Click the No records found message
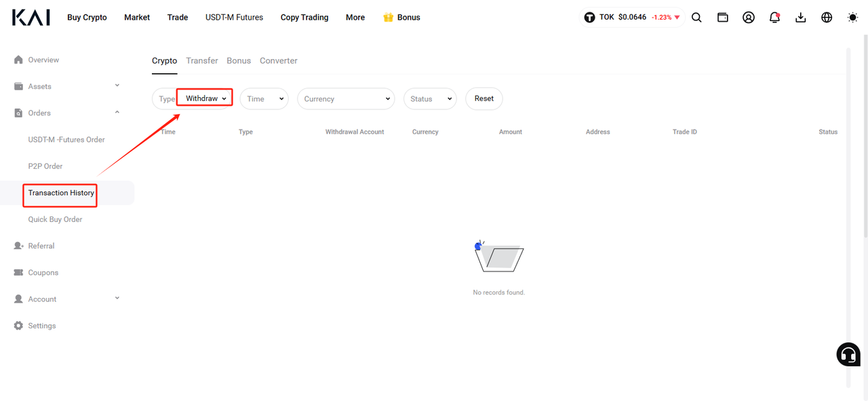This screenshot has width=868, height=401. (x=499, y=292)
